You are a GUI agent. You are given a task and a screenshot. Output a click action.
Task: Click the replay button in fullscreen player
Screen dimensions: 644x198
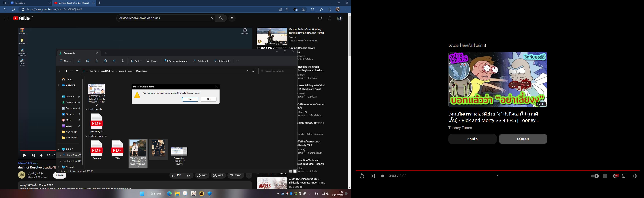[362, 176]
